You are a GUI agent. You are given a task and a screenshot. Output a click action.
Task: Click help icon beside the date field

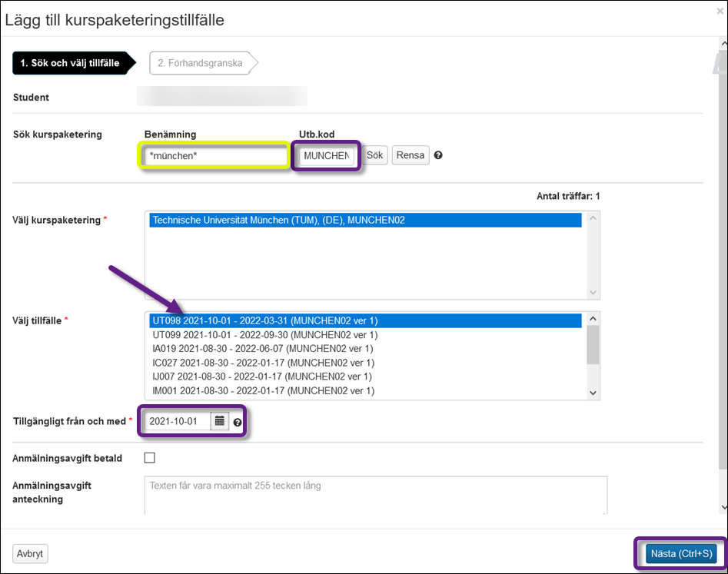tap(238, 422)
